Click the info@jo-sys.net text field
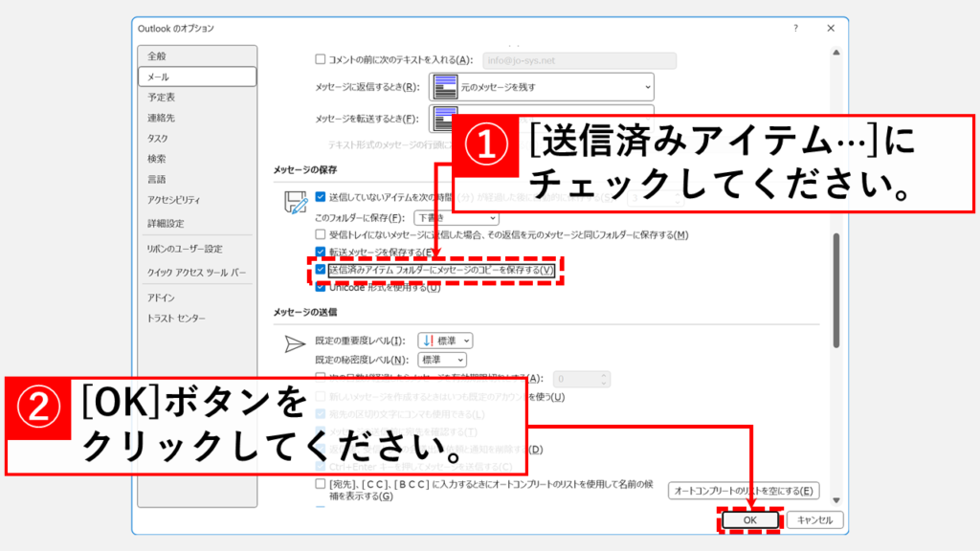This screenshot has width=980, height=551. click(579, 60)
